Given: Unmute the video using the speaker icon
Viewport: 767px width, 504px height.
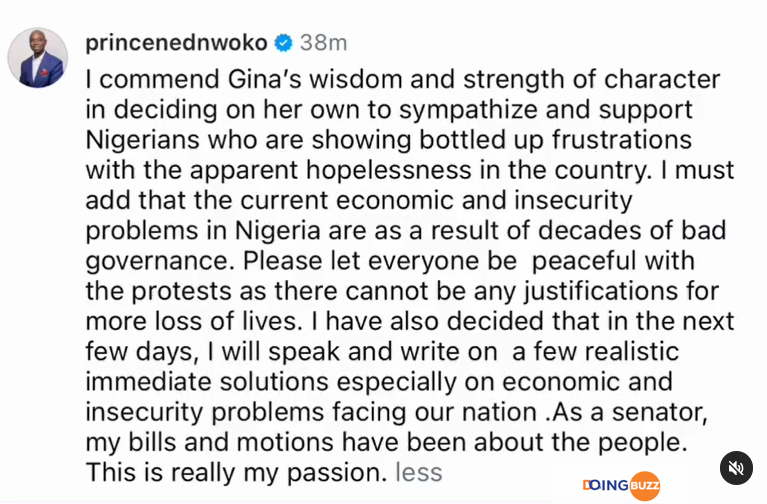Looking at the screenshot, I should pos(736,468).
